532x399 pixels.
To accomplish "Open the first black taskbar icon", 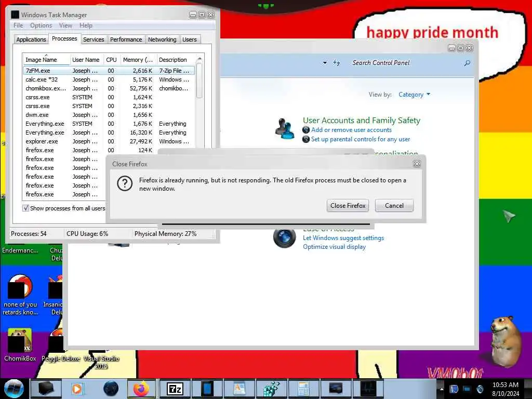I will pos(46,389).
